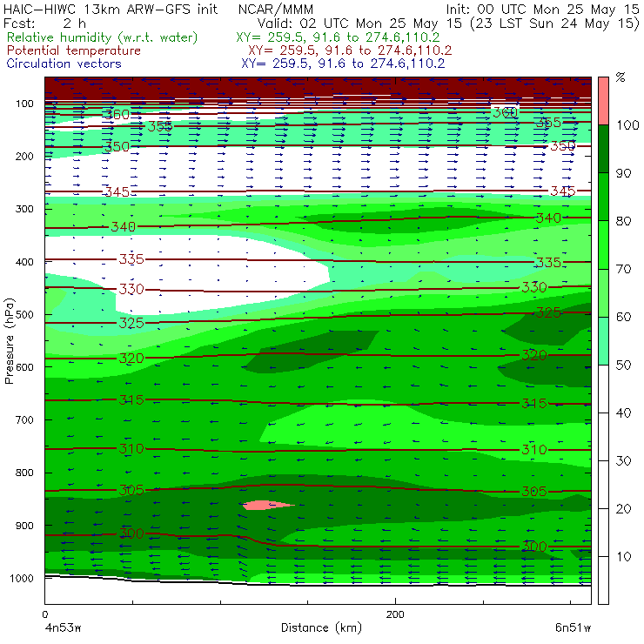
Task: Click the '0' distance axis tick label
Action: point(45,614)
